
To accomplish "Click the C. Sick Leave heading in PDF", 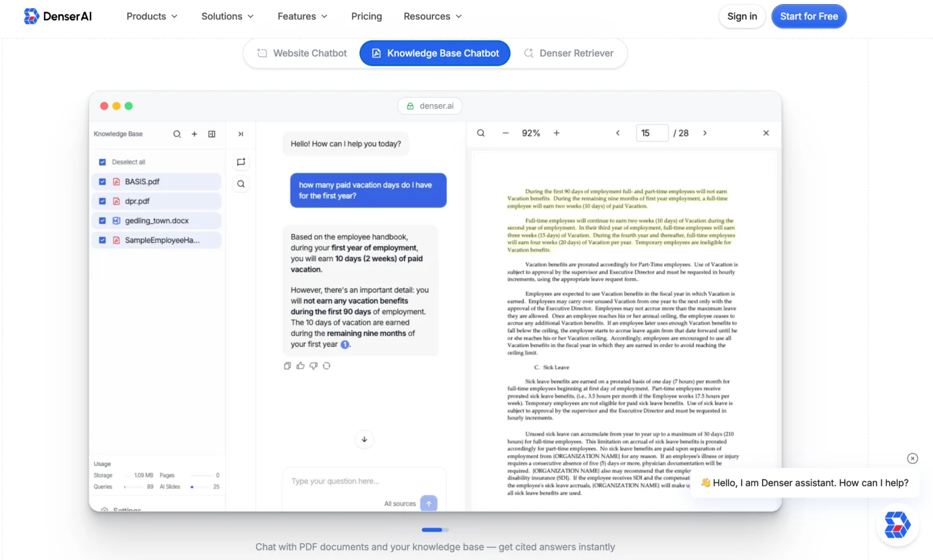I will pos(552,368).
